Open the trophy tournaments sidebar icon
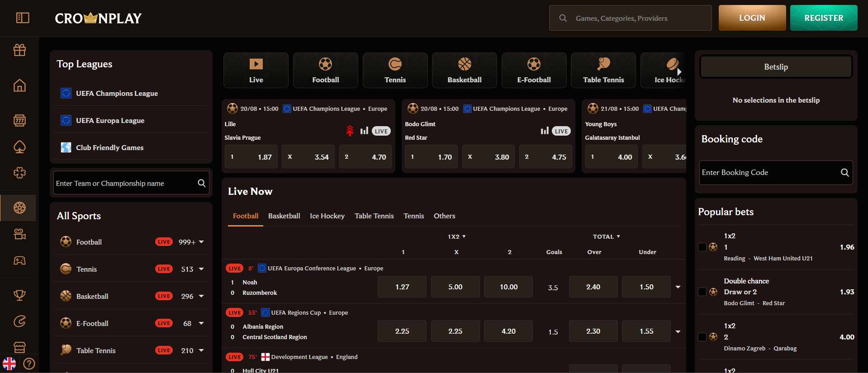Image resolution: width=868 pixels, height=373 pixels. (19, 295)
